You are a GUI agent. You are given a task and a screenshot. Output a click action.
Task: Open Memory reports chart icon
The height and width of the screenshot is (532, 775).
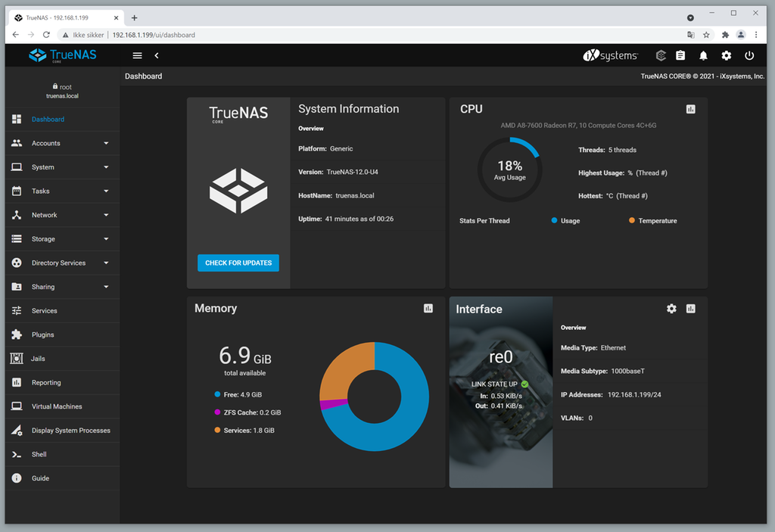[x=428, y=308]
